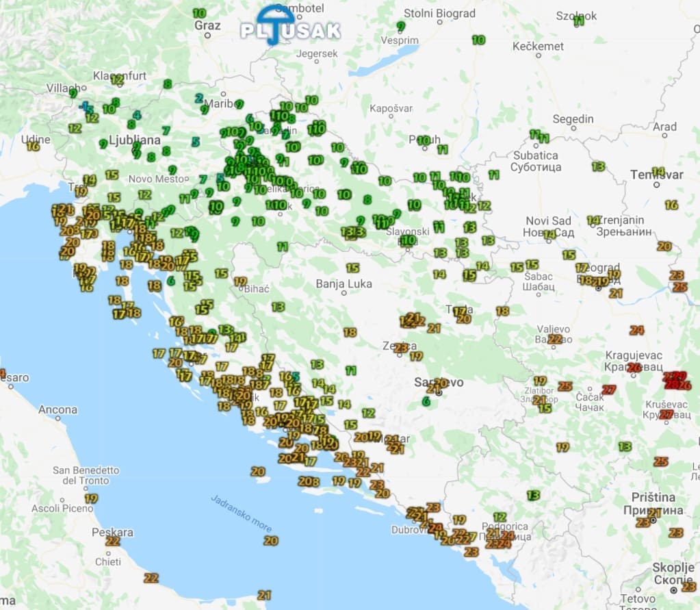
Task: Click the red 27 marker near Čačak
Action: click(608, 390)
